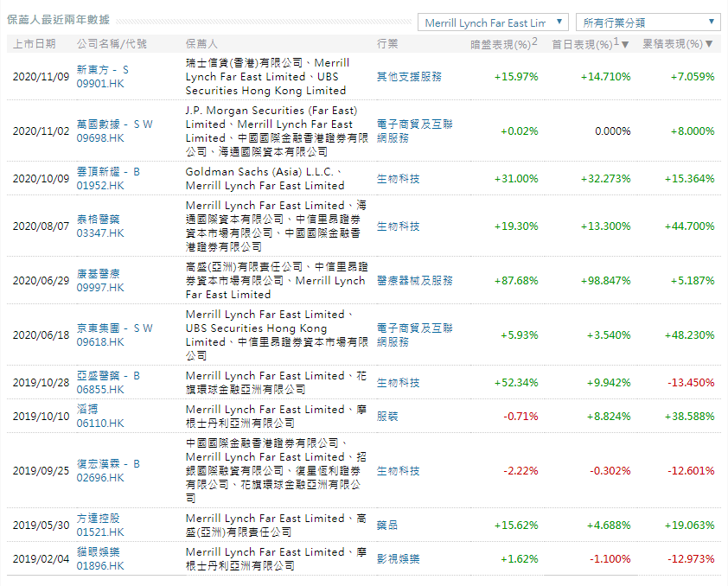Image resolution: width=728 pixels, height=586 pixels.
Task: Open 復宏漢霖－B 02696.HK company link
Action: click(108, 470)
